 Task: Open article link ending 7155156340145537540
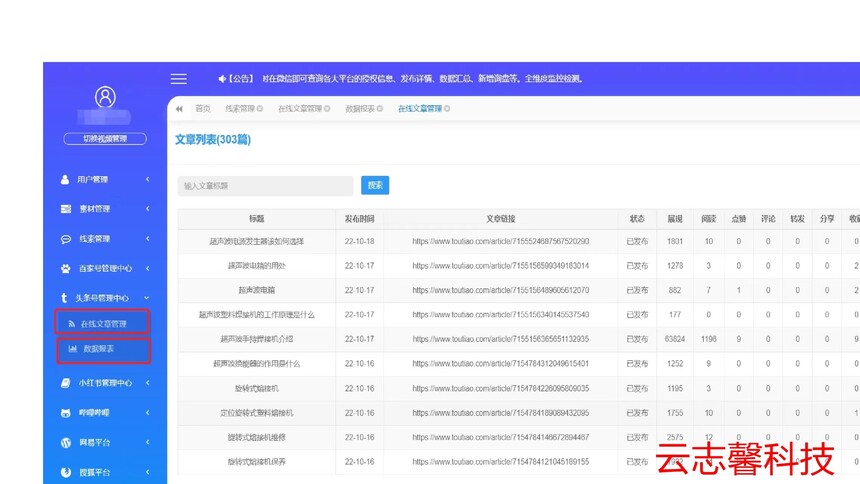point(501,315)
